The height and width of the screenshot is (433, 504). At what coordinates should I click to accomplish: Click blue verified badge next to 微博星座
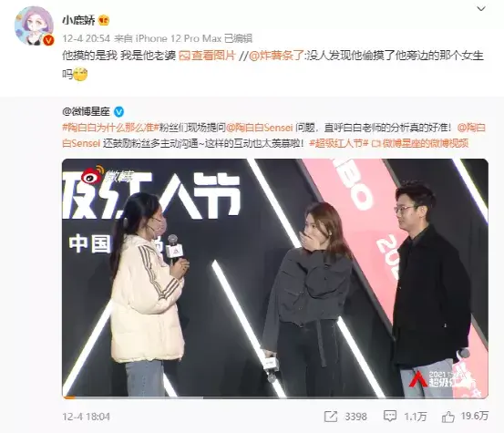[x=118, y=112]
